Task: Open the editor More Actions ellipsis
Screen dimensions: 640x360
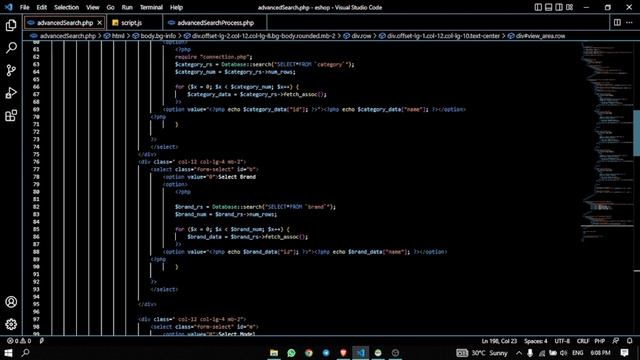Action: [629, 22]
